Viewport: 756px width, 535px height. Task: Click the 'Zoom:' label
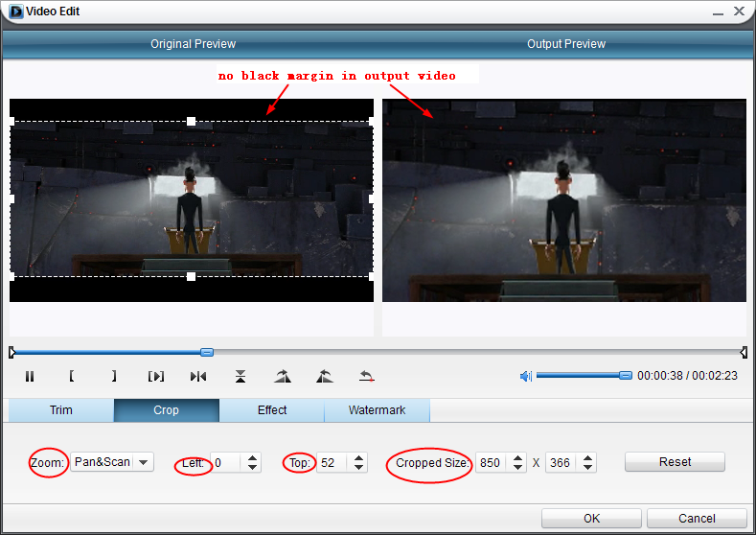(x=47, y=463)
